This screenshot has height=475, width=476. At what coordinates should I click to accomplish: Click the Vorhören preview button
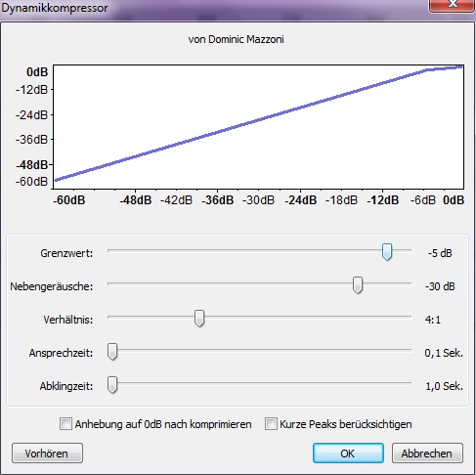(47, 453)
